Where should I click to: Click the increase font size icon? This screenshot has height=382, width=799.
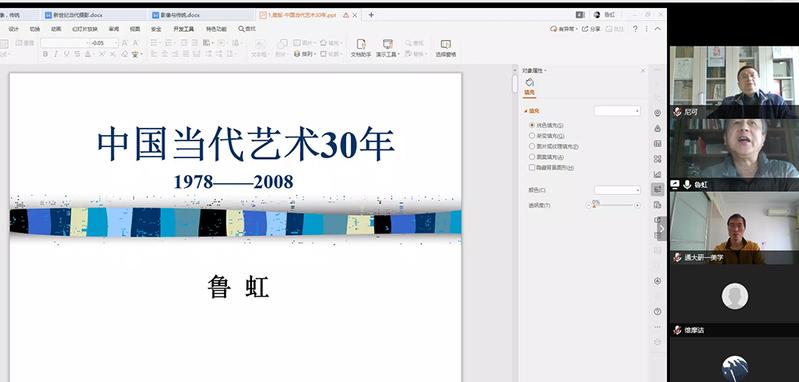(x=124, y=43)
